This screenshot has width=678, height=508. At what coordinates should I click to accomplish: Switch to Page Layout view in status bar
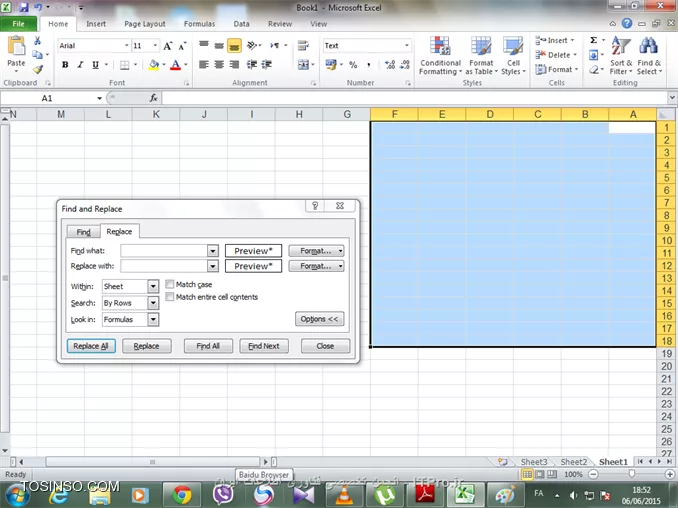(x=540, y=474)
